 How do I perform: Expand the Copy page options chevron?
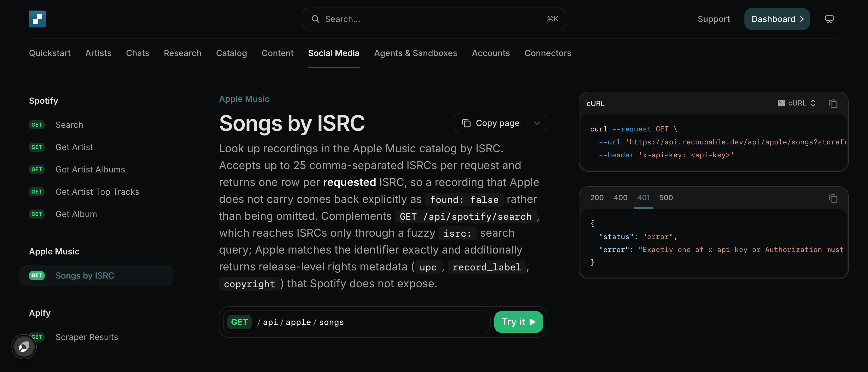[x=537, y=123]
